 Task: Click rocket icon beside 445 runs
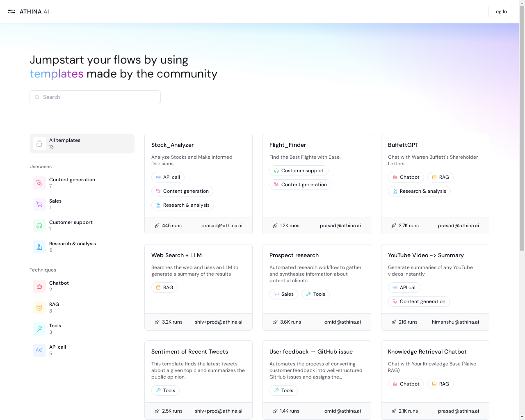click(157, 226)
